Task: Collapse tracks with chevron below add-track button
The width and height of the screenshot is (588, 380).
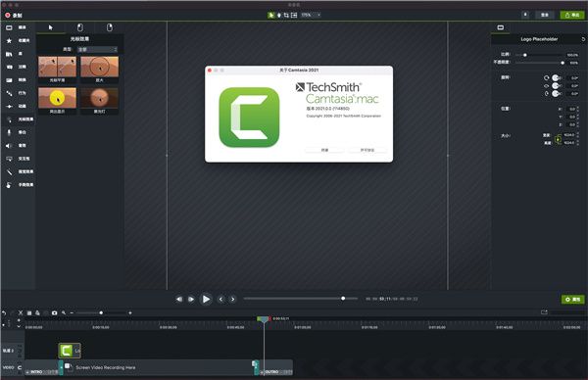Action: coord(19,326)
